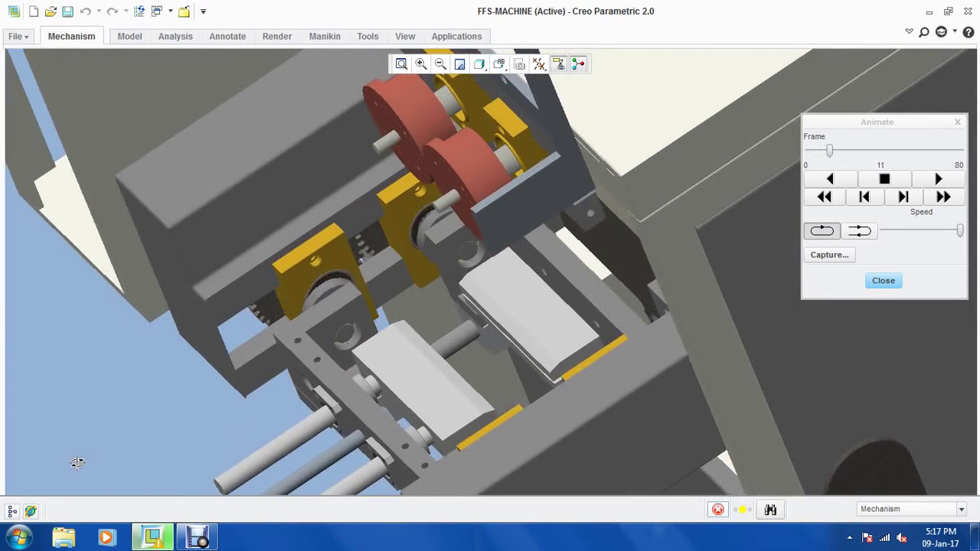This screenshot has width=980, height=551.
Task: Open the saved orientations cube icon
Action: [x=479, y=64]
